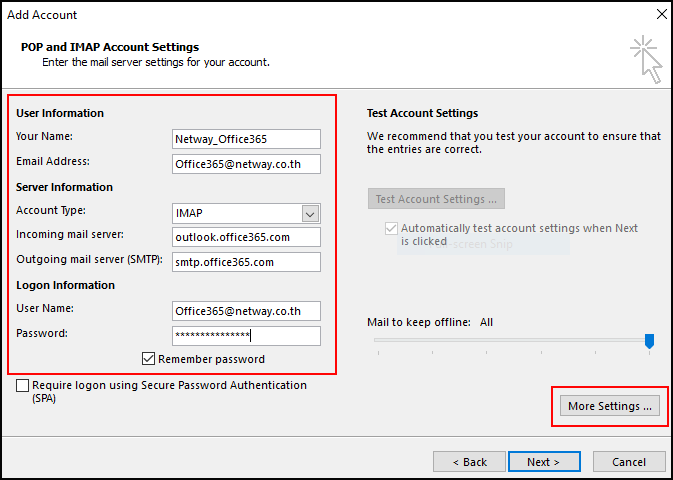Focus the Logon User Name field
Viewport: 673px width, 480px height.
pyautogui.click(x=246, y=311)
